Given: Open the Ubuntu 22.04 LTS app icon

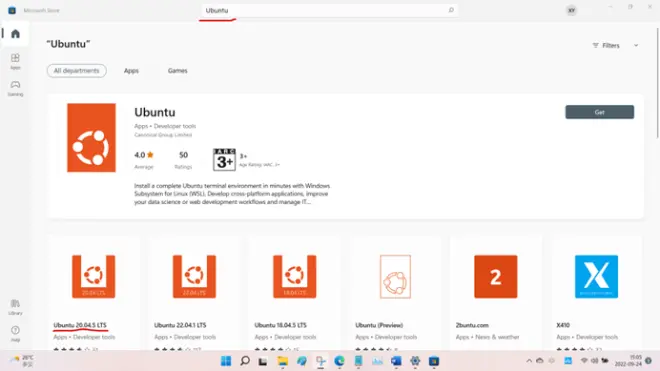Looking at the screenshot, I should click(x=194, y=277).
